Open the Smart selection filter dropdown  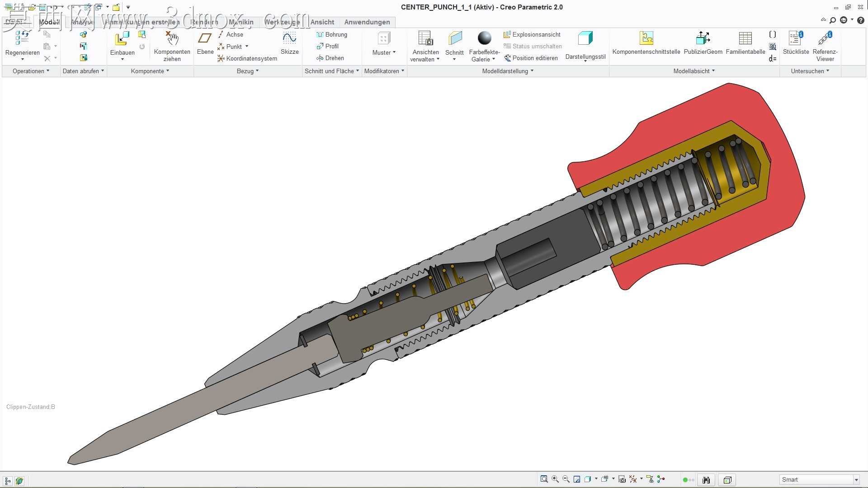pyautogui.click(x=856, y=480)
